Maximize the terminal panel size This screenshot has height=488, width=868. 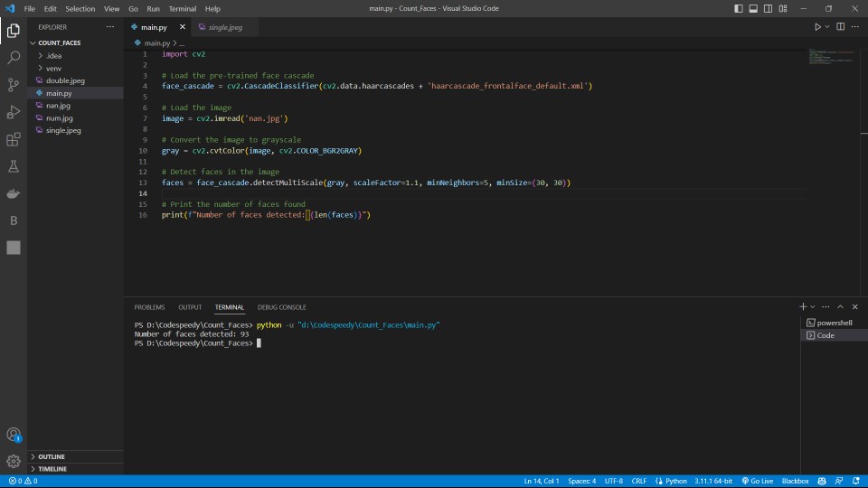click(x=840, y=306)
